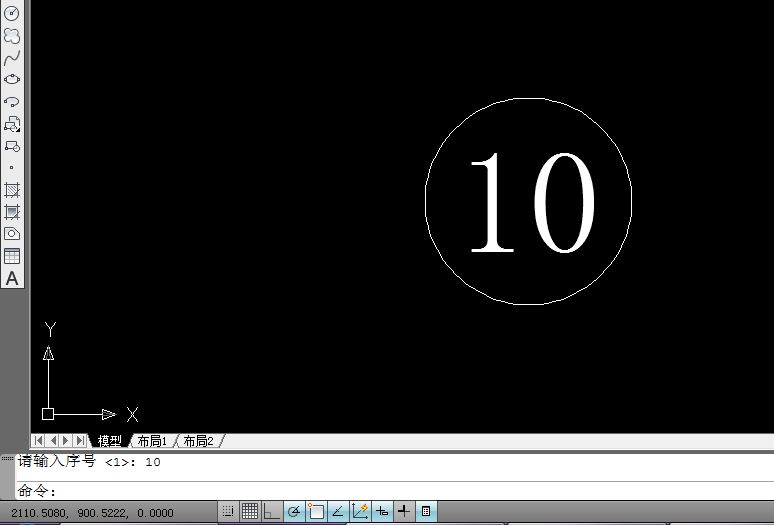Toggle Quick Properties in status bar

coord(426,512)
